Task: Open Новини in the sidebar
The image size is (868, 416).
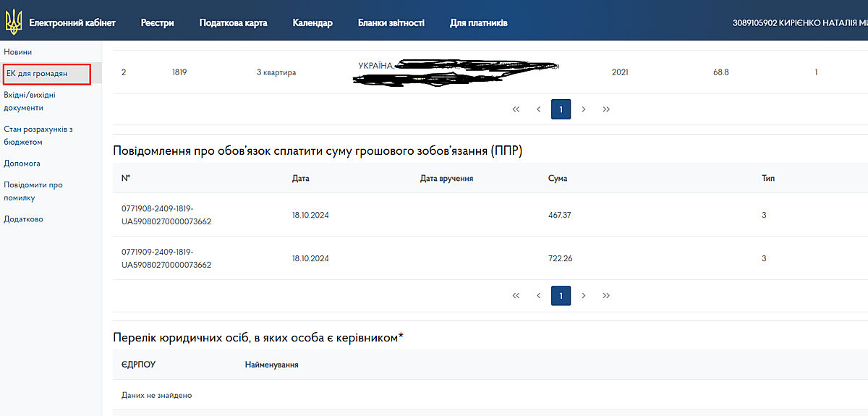Action: pos(18,52)
